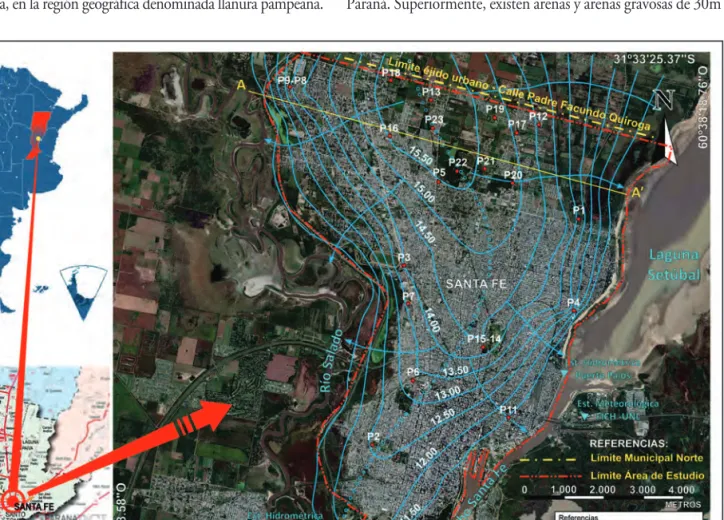Select the cross-section start point A
Image resolution: width=724 pixels, height=520 pixels.
(x=241, y=85)
